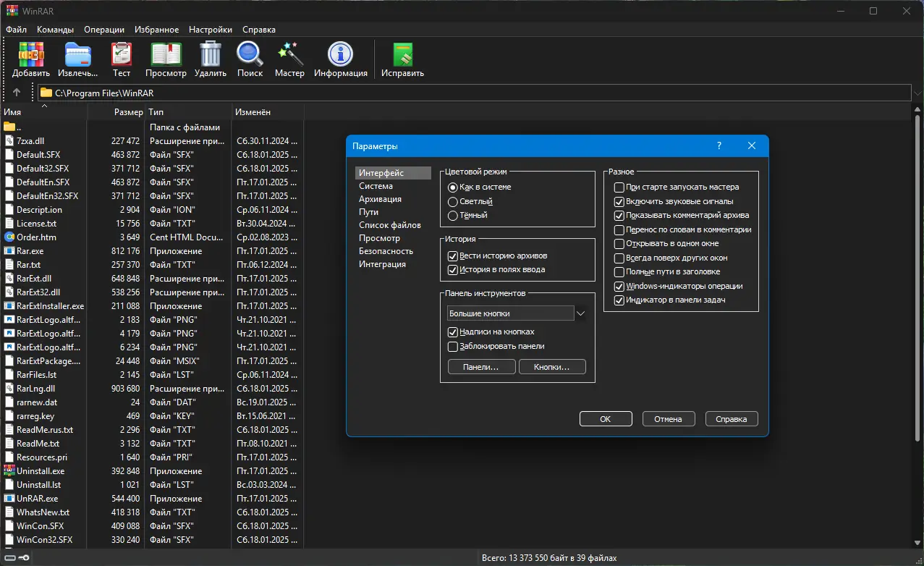Click the Извлечь (Extract) toolbar icon
The height and width of the screenshot is (566, 924).
[x=77, y=55]
